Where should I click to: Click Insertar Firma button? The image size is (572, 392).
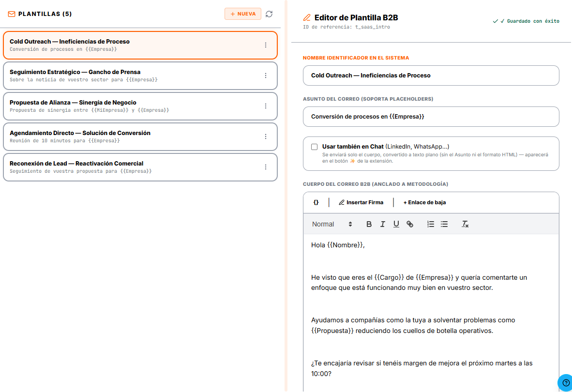pyautogui.click(x=361, y=202)
